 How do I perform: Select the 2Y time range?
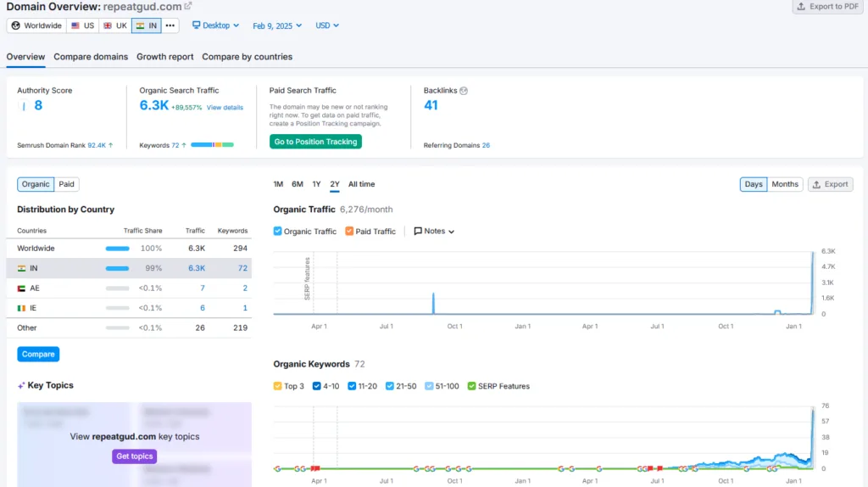[335, 184]
